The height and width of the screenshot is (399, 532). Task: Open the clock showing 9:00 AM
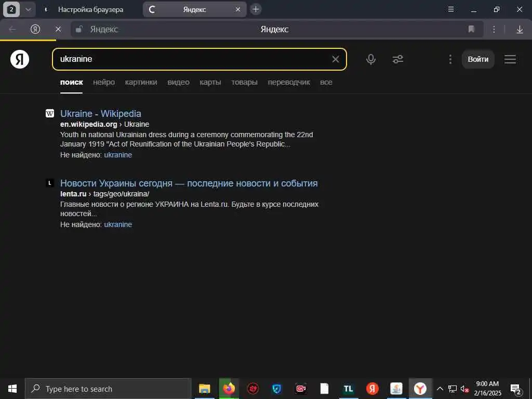pyautogui.click(x=487, y=389)
